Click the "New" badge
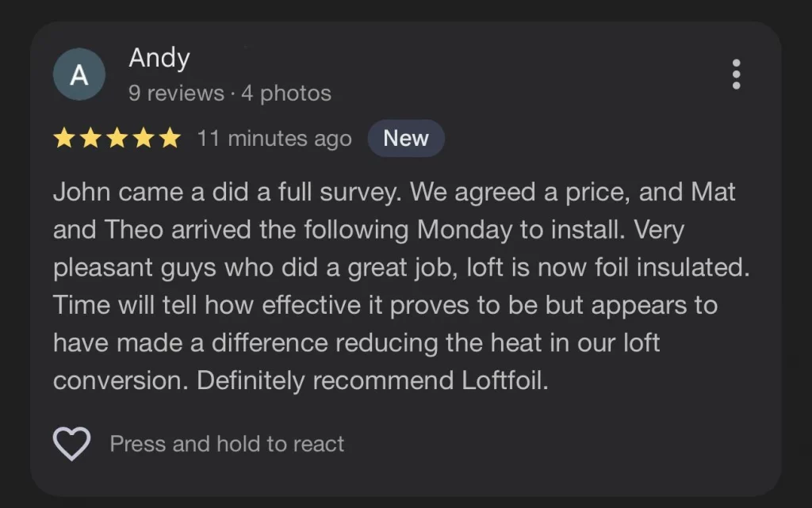This screenshot has height=508, width=812. click(x=405, y=139)
